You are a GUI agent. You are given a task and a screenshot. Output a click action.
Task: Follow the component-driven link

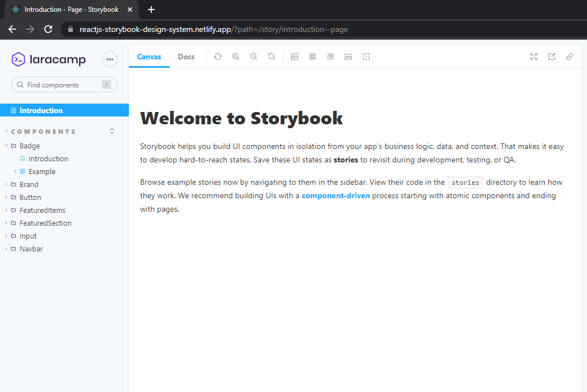point(336,195)
